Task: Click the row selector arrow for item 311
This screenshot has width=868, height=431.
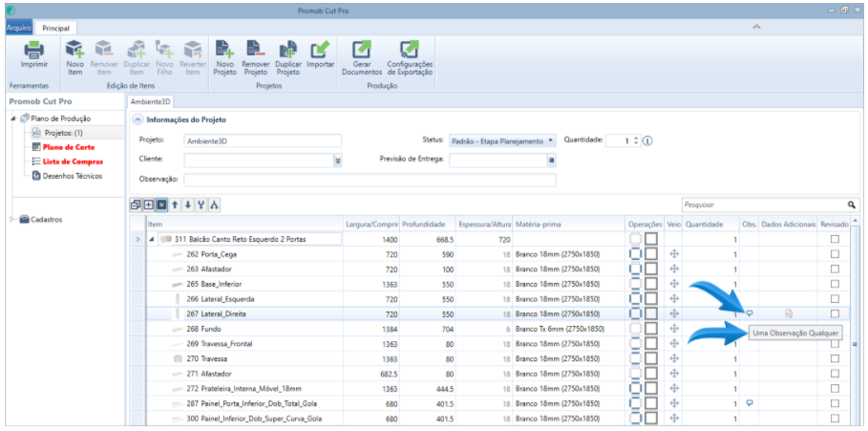Action: click(138, 239)
